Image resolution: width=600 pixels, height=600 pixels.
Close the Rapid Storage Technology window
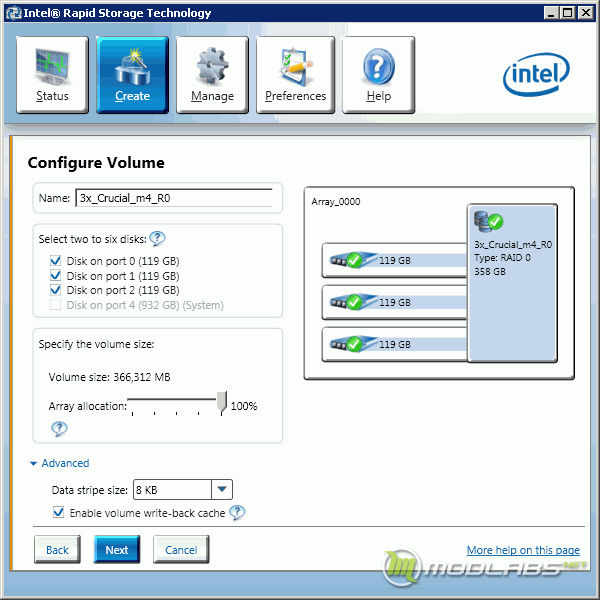click(586, 13)
